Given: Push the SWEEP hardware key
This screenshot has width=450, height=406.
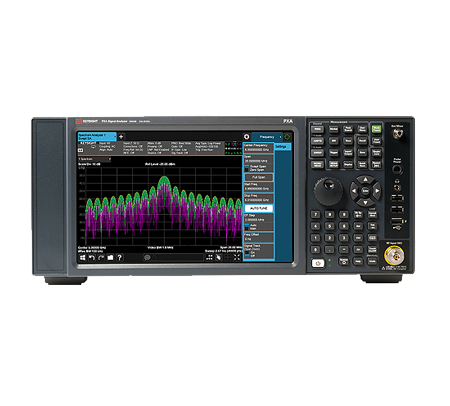Looking at the screenshot, I should coord(317,153).
